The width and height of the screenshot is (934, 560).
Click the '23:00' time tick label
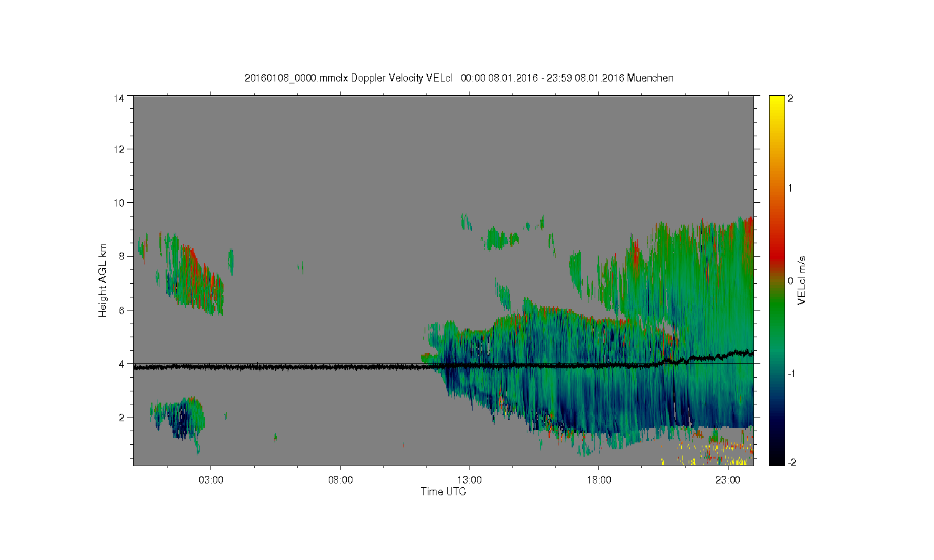(728, 480)
